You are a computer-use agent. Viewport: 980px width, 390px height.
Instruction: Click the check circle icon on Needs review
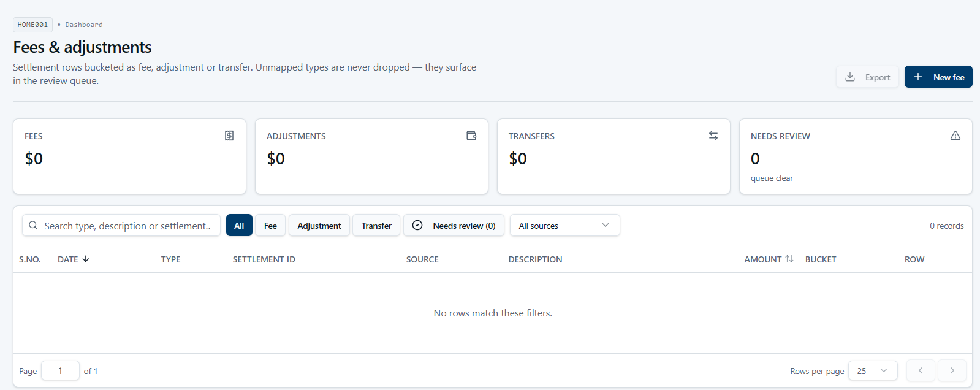[417, 225]
